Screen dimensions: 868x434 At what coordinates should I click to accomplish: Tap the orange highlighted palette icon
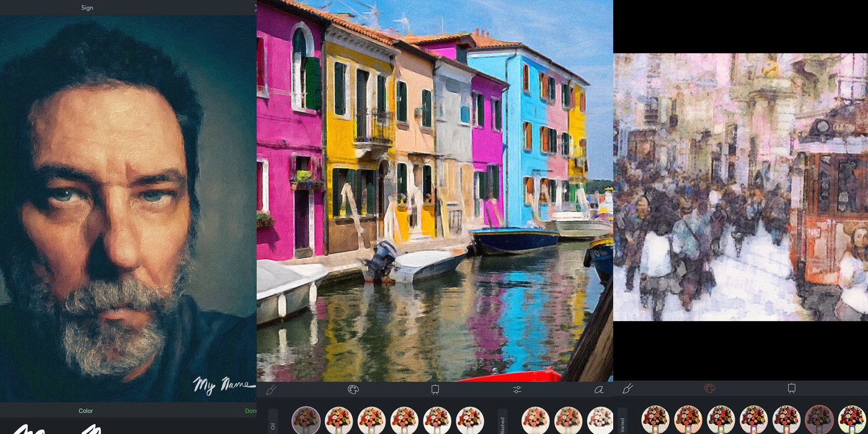710,388
